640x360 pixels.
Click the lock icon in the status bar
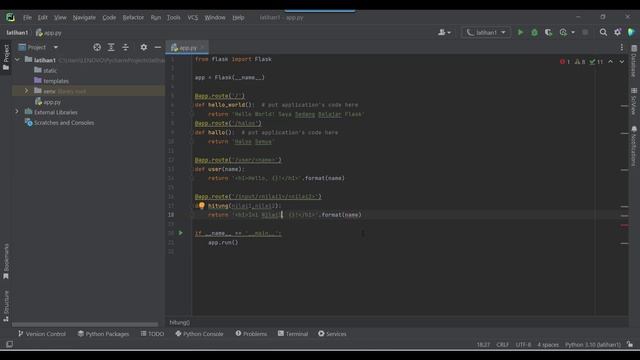point(630,344)
